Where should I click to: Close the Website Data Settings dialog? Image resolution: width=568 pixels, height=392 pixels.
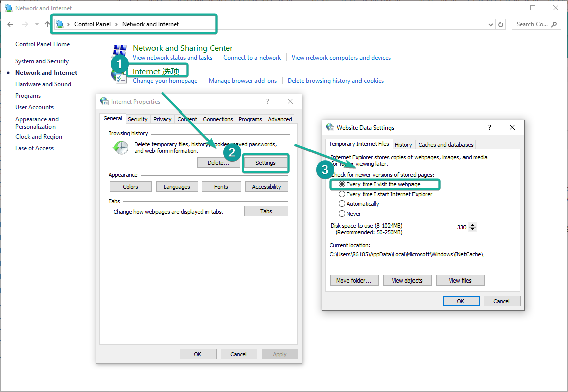pos(512,127)
